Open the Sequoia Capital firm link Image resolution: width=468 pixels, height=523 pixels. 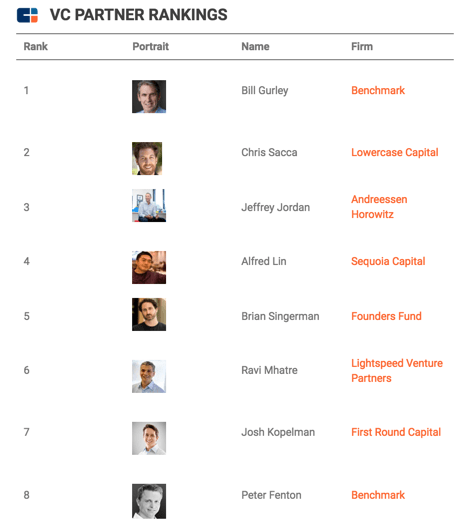point(388,261)
